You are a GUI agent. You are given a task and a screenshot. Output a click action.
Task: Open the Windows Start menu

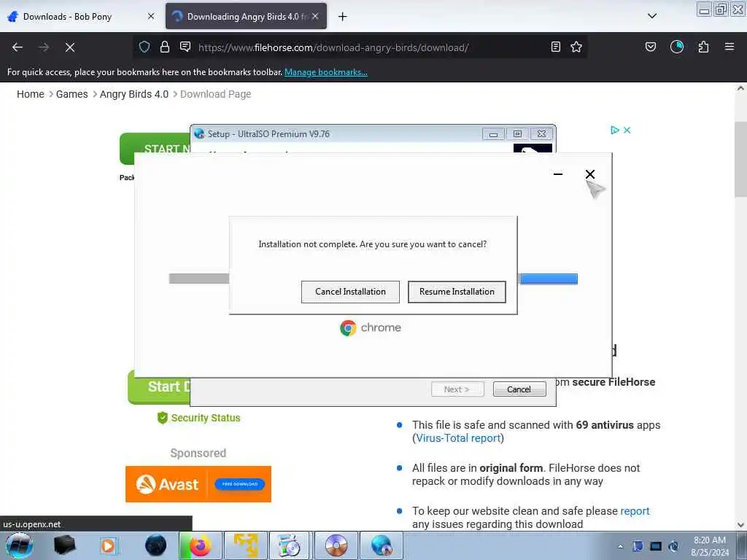pyautogui.click(x=19, y=545)
